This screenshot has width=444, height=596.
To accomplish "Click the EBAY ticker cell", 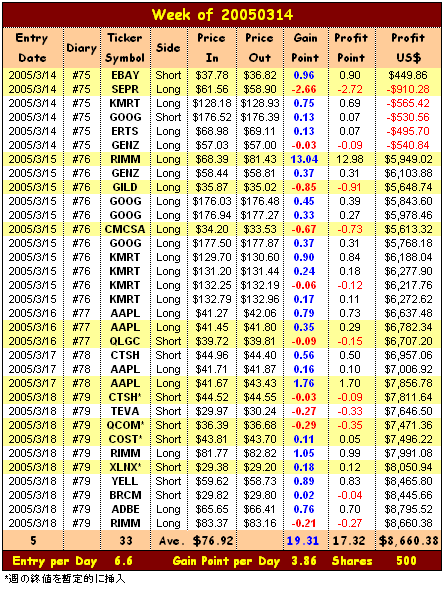I will pyautogui.click(x=125, y=75).
